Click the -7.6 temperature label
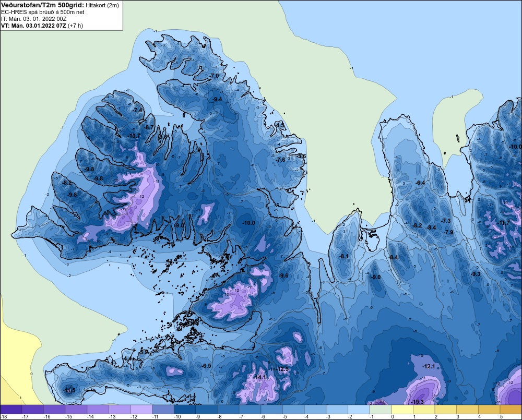The width and height of the screenshot is (522, 420). [281, 160]
